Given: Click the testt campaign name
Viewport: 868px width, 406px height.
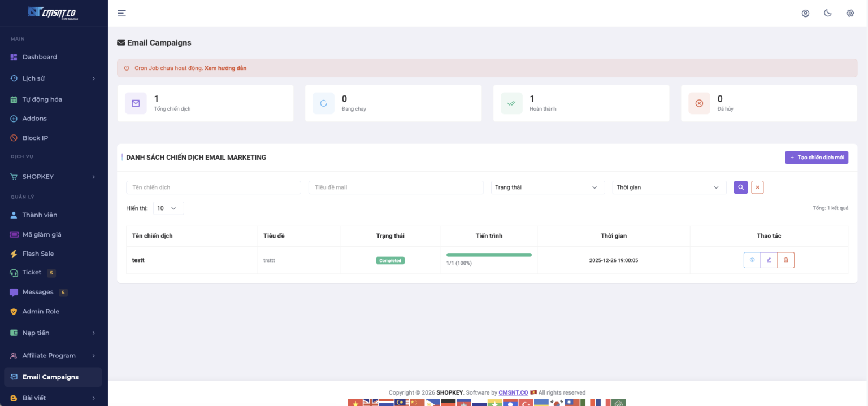Looking at the screenshot, I should 138,260.
